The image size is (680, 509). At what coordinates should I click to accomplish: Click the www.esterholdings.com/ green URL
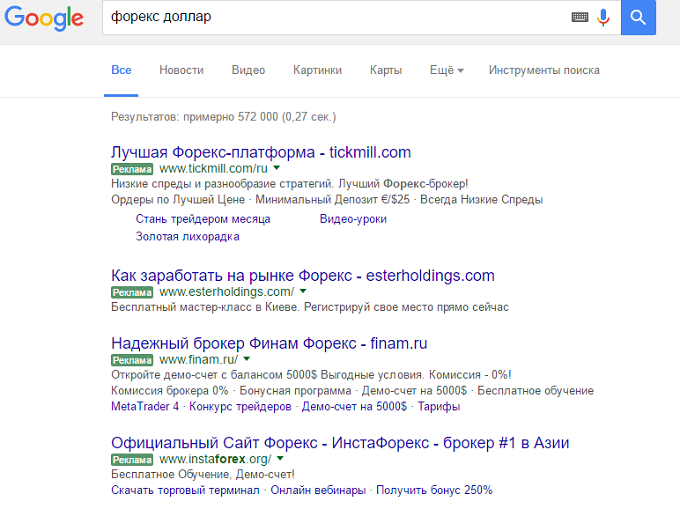tap(226, 292)
